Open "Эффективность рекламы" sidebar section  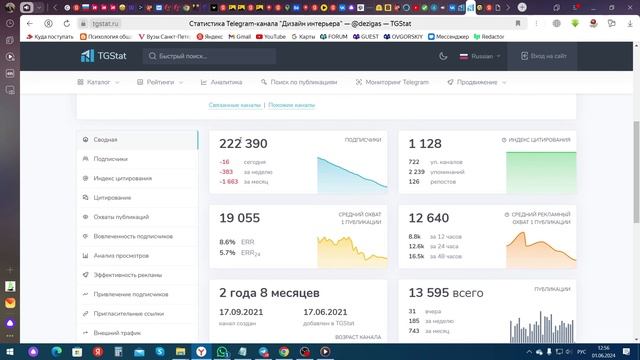[x=138, y=275]
